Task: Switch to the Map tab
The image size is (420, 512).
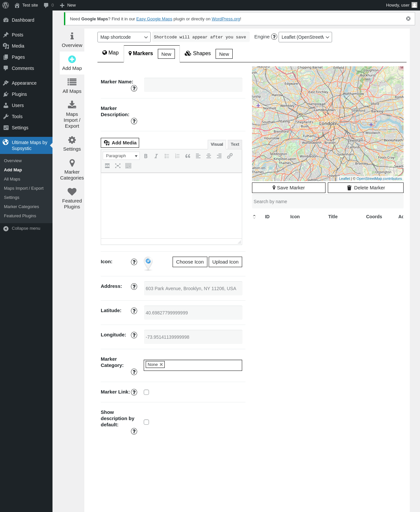Action: click(x=111, y=53)
